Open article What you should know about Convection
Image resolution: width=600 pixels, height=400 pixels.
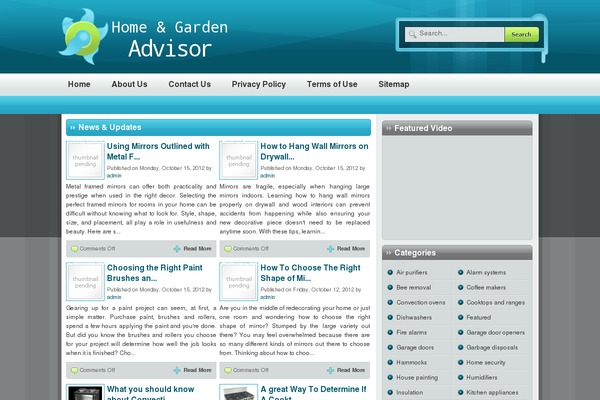(150, 392)
